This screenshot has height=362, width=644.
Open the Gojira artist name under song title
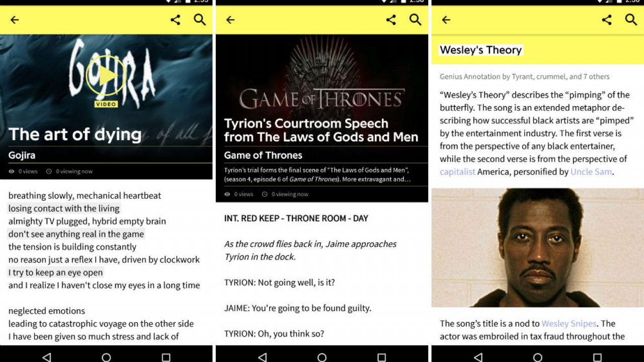tap(22, 155)
